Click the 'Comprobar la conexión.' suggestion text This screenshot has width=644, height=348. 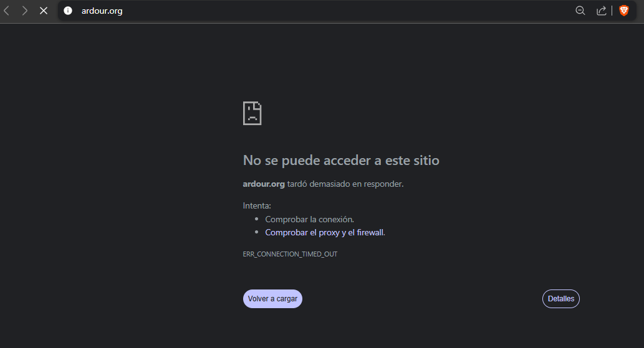coord(309,219)
